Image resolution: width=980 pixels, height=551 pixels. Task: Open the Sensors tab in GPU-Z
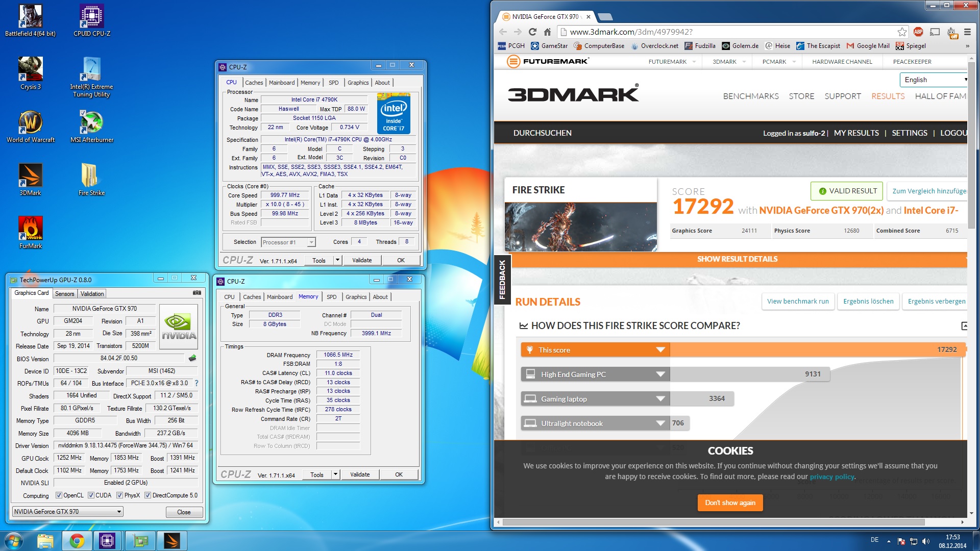[65, 294]
